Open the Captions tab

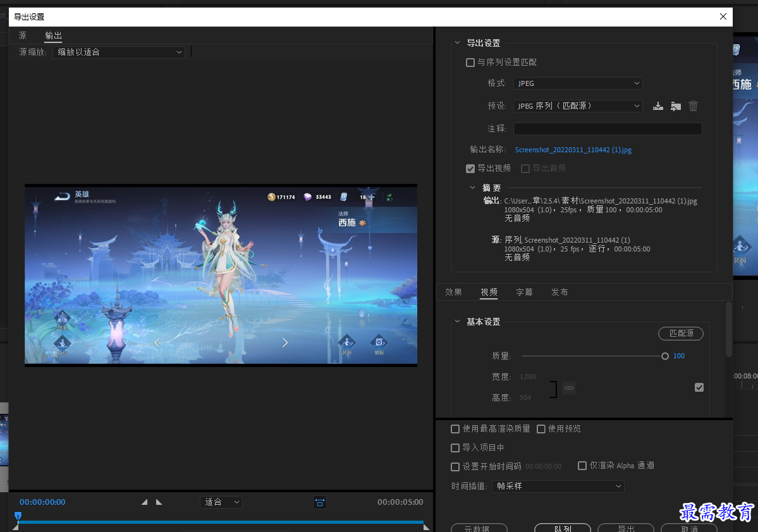coord(524,292)
